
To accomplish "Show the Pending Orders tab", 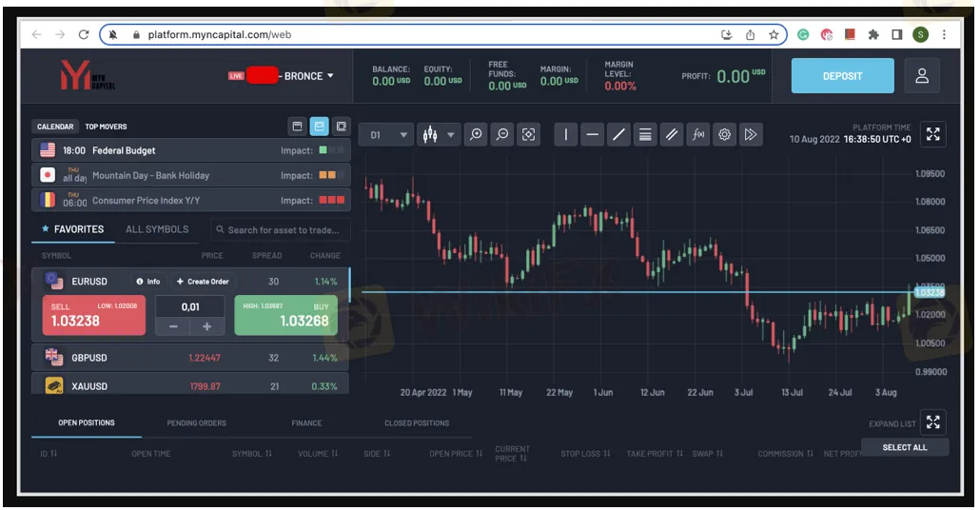I will 196,423.
